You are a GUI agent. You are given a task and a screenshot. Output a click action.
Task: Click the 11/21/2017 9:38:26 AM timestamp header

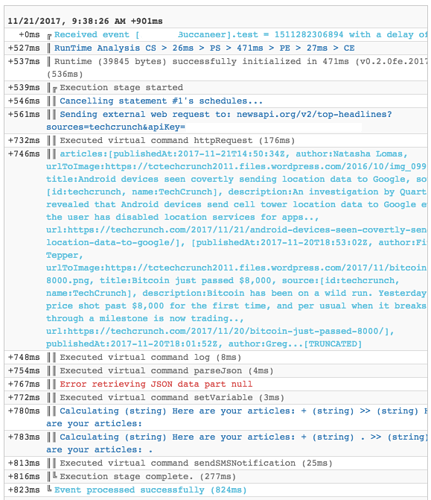pos(85,21)
